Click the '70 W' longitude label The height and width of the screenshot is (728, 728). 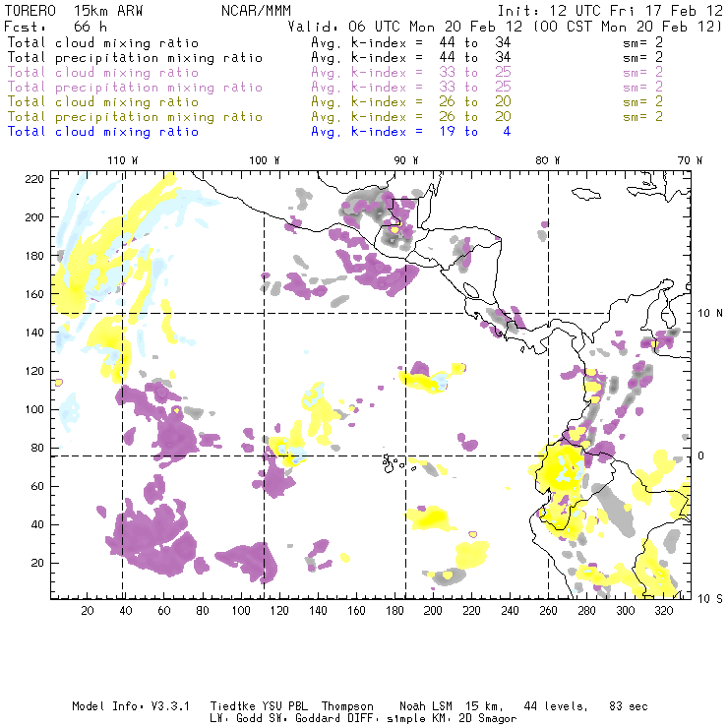[690, 160]
